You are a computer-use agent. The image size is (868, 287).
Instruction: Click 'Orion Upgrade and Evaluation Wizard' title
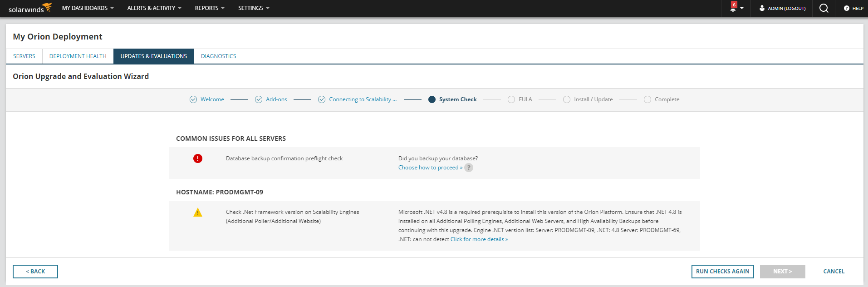tap(81, 76)
